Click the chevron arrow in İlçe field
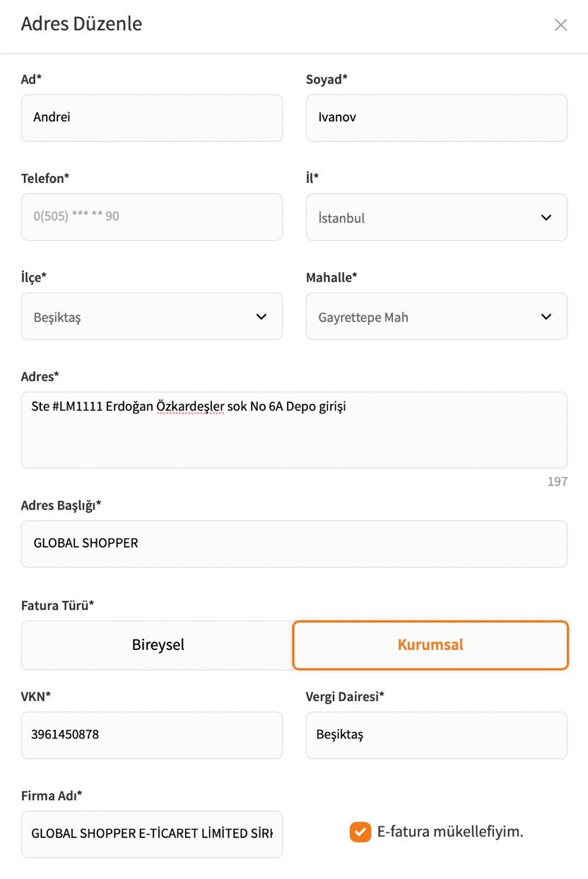 pos(261,317)
